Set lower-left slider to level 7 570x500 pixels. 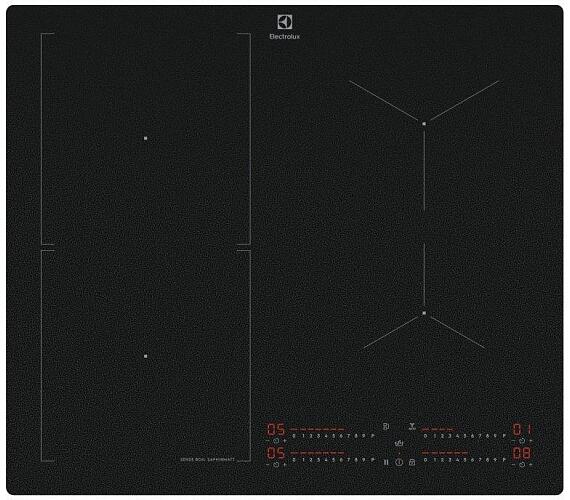coord(349,460)
